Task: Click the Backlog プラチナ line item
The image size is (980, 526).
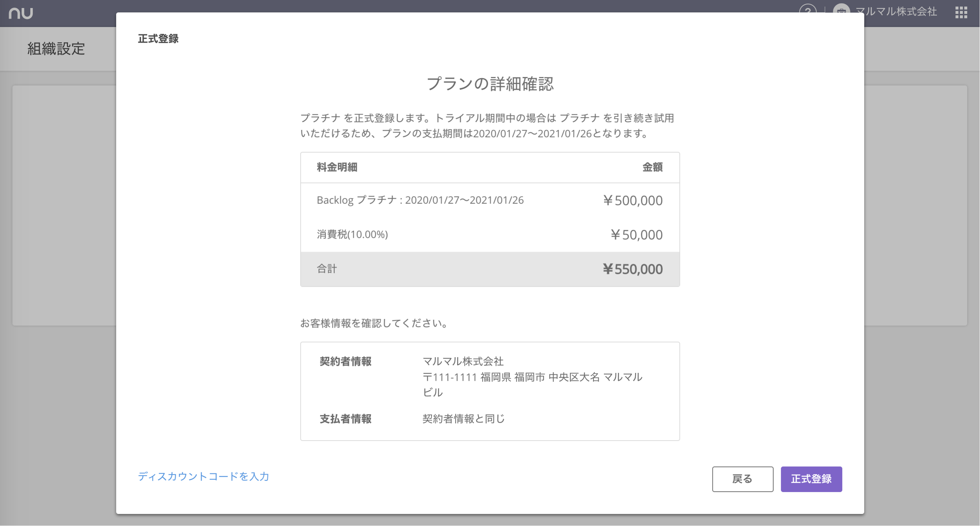Action: (x=420, y=200)
